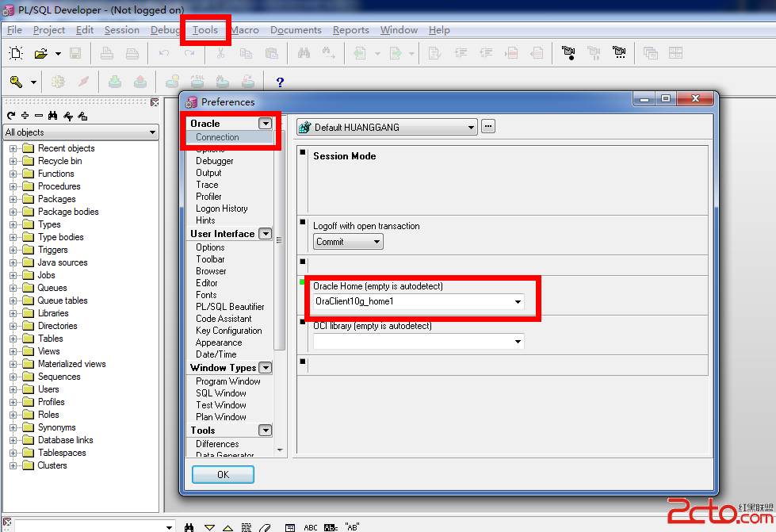Open the Tools menu
Screen dimensions: 776x532
click(x=205, y=30)
